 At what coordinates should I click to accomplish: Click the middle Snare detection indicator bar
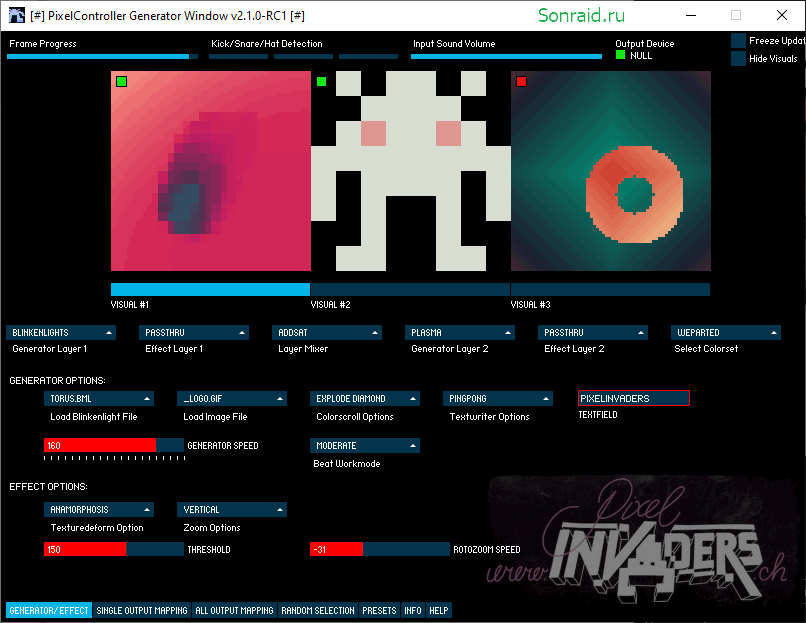pyautogui.click(x=303, y=57)
